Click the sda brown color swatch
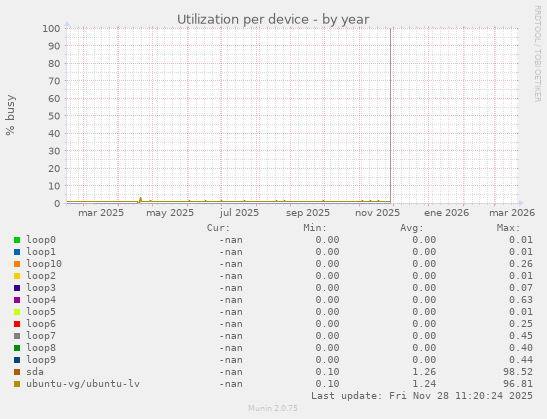The width and height of the screenshot is (547, 419). coord(17,372)
